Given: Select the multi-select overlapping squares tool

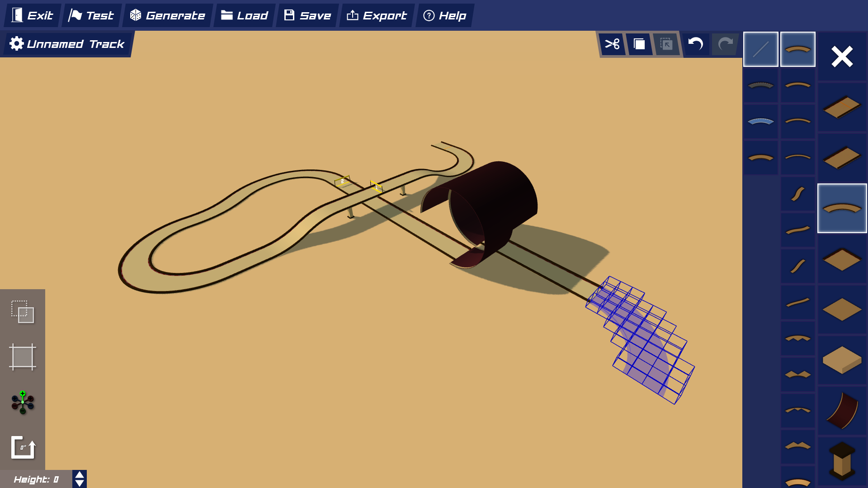Looking at the screenshot, I should click(x=23, y=311).
